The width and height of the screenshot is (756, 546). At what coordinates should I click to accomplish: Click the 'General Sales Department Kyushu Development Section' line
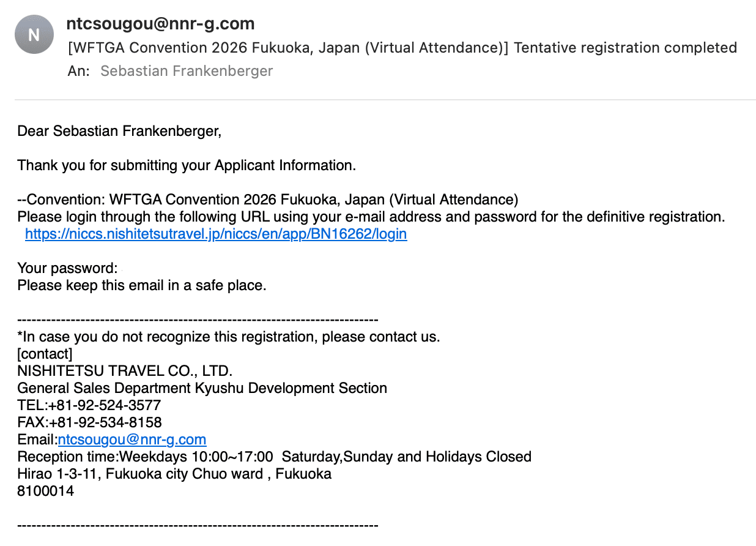point(202,388)
